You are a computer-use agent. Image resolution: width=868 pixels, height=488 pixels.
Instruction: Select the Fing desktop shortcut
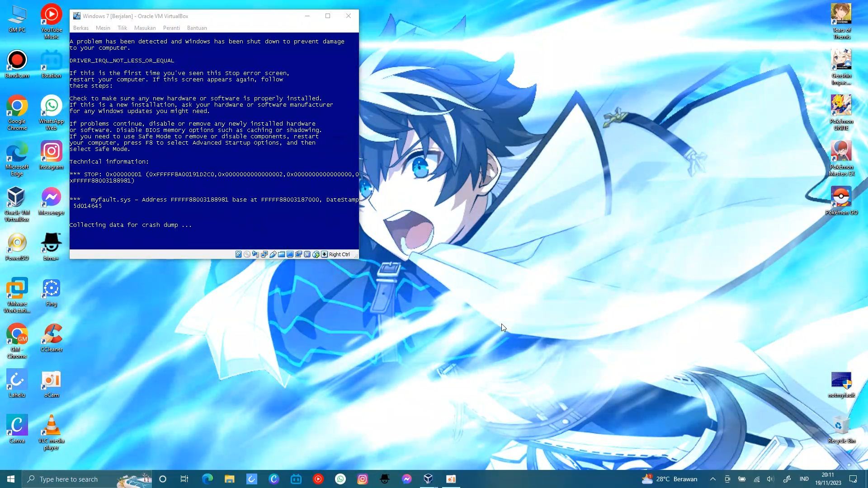click(x=52, y=292)
